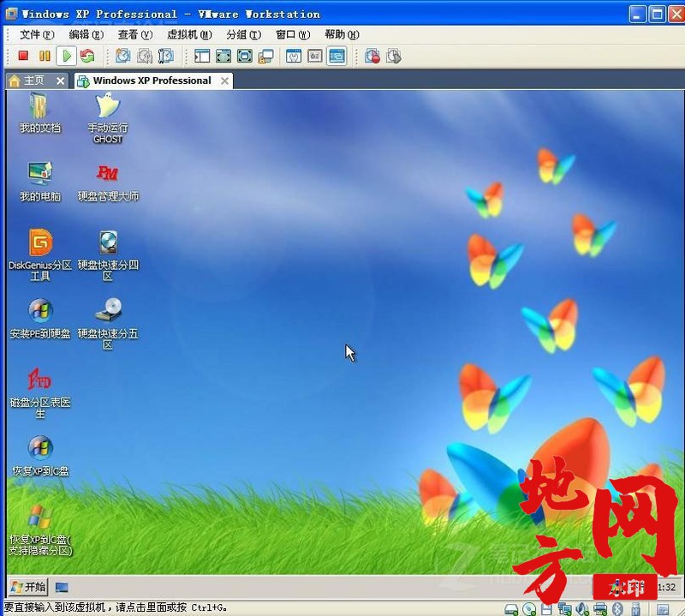Click the Reset virtual machine icon
The width and height of the screenshot is (685, 616).
(x=88, y=56)
